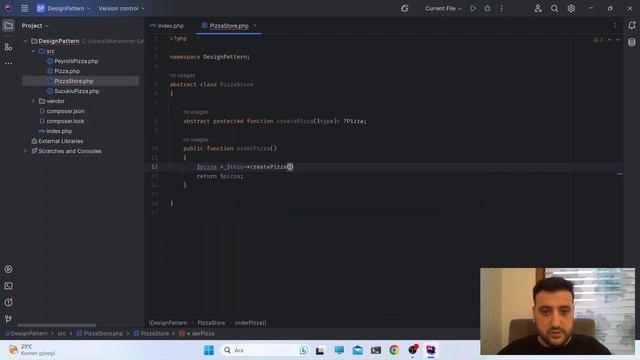Screen dimensions: 640x360
Task: Collapse the src folder
Action: click(x=33, y=51)
